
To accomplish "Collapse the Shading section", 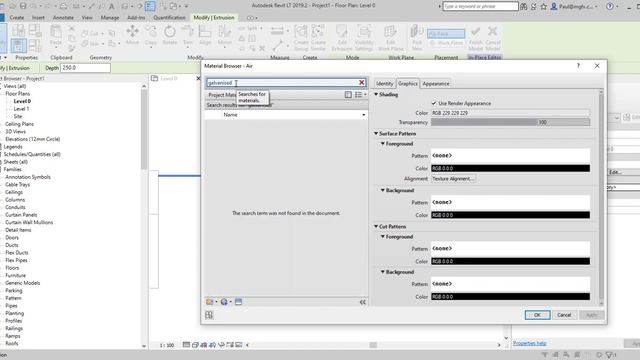I will pos(376,94).
